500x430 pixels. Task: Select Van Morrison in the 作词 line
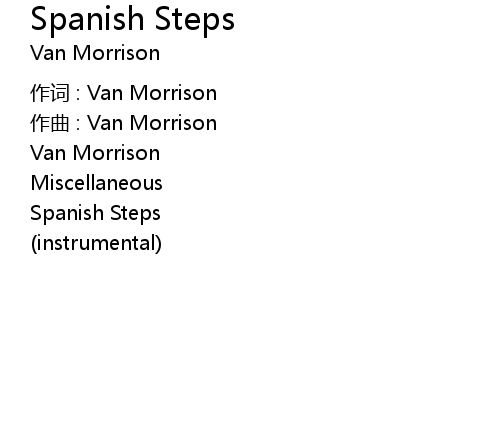click(152, 93)
